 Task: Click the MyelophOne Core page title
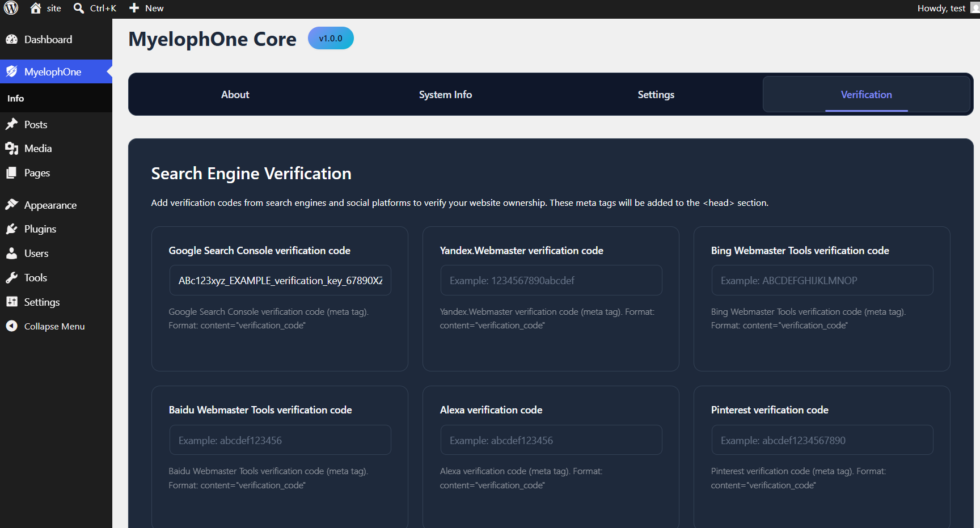tap(212, 39)
